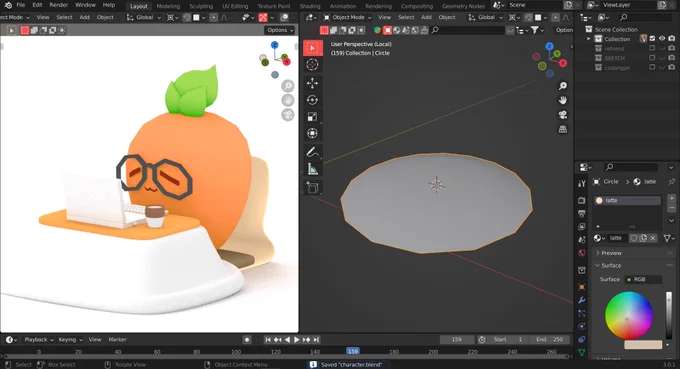Select the Select Box tool in right viewport
Screen dimensions: 680x369
pos(312,48)
